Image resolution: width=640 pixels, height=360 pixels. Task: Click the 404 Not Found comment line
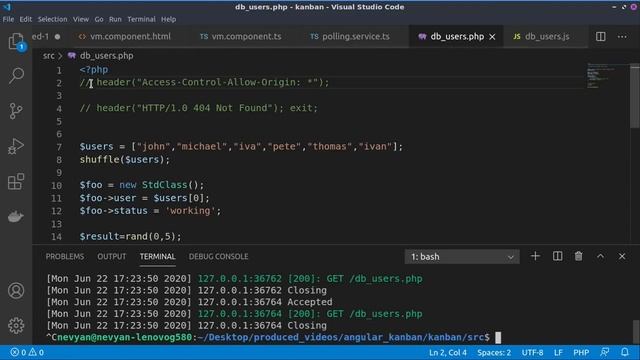coord(198,108)
